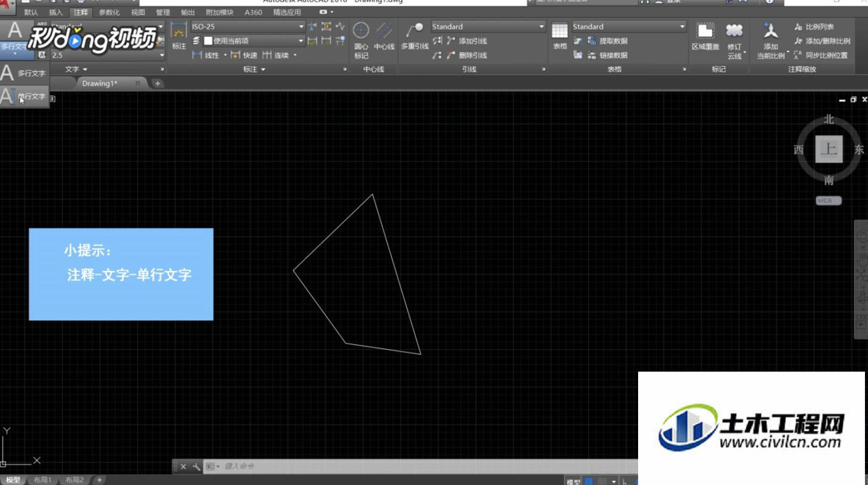The height and width of the screenshot is (485, 868).
Task: Switch to the Drawing1* file tab
Action: [100, 83]
